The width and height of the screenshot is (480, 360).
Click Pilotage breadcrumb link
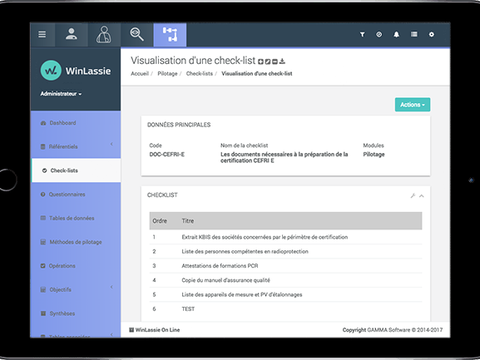[x=167, y=74]
